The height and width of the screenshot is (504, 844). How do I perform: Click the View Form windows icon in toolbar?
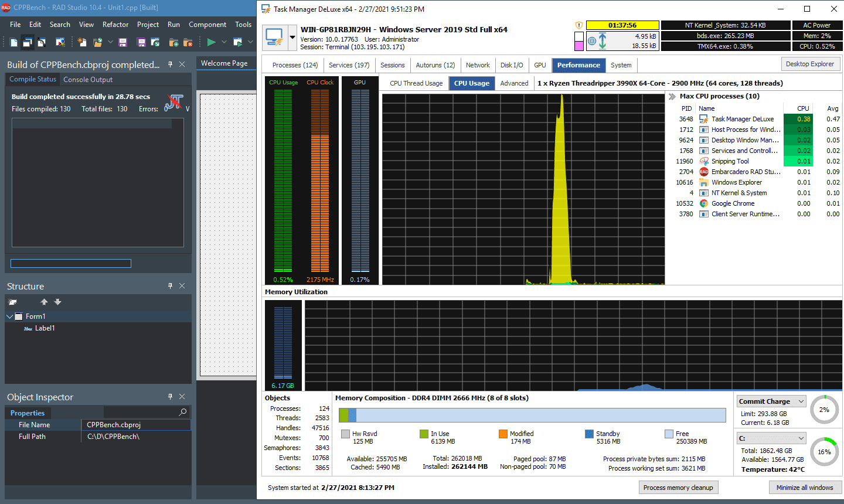(x=28, y=42)
